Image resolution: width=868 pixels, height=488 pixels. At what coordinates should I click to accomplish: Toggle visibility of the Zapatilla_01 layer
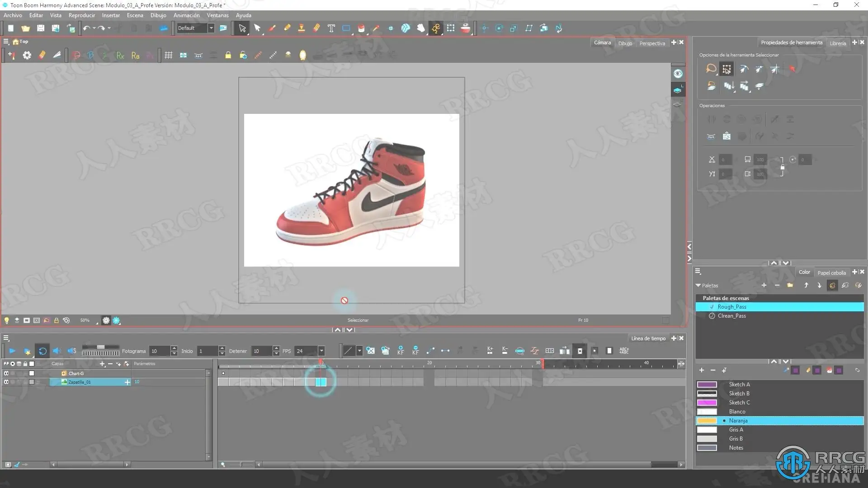tap(6, 382)
